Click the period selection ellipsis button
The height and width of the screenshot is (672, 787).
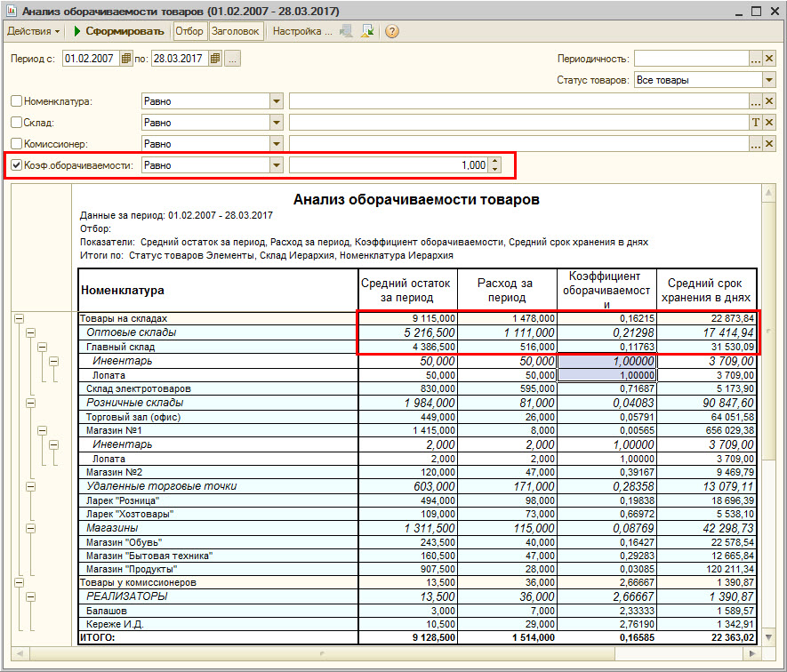[x=232, y=59]
